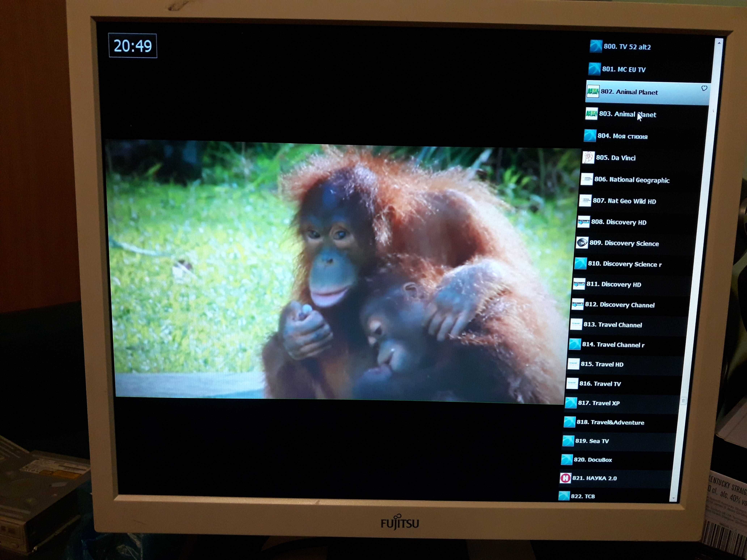Click the 810. Discovery Science r icon
This screenshot has width=747, height=560.
581,263
